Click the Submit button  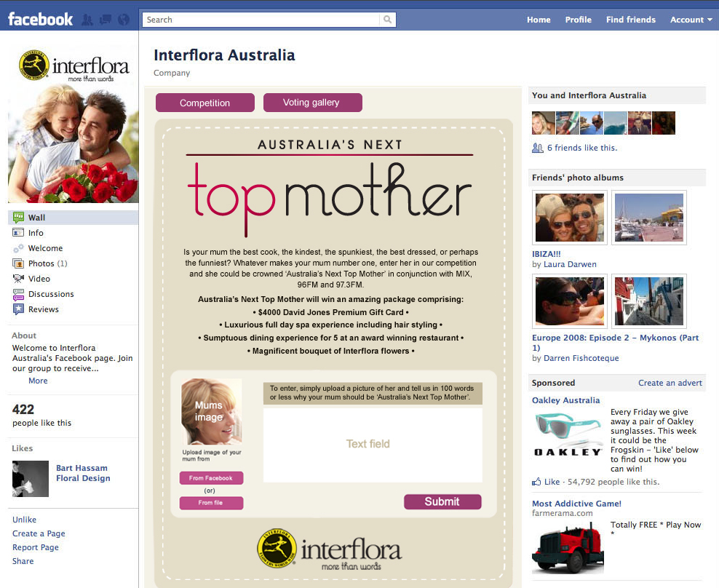tap(442, 502)
